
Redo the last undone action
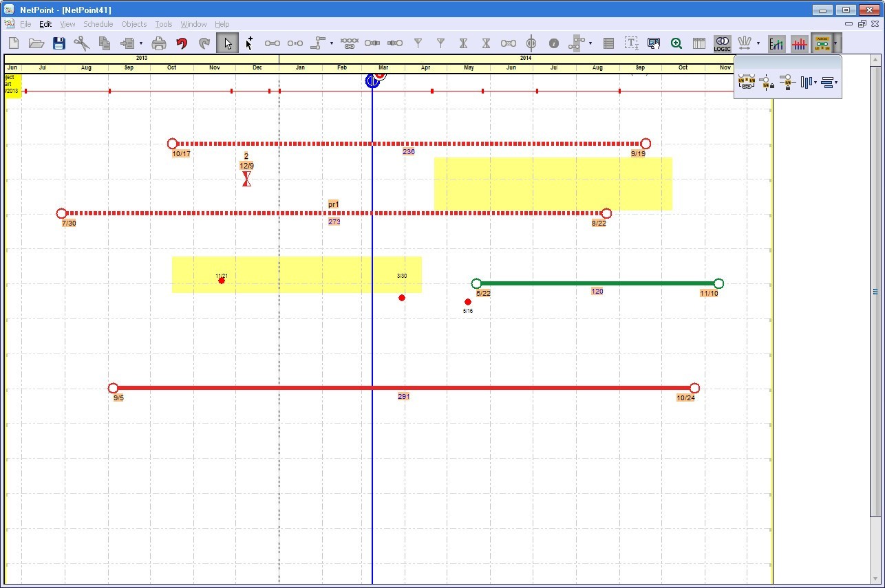[204, 43]
